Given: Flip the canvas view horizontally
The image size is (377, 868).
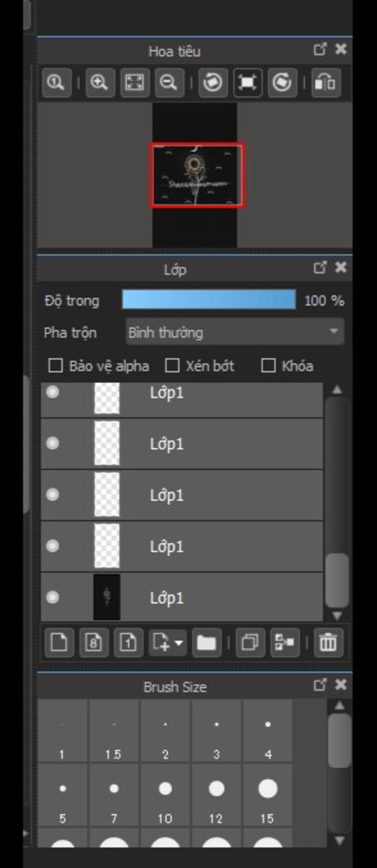Looking at the screenshot, I should click(x=325, y=82).
